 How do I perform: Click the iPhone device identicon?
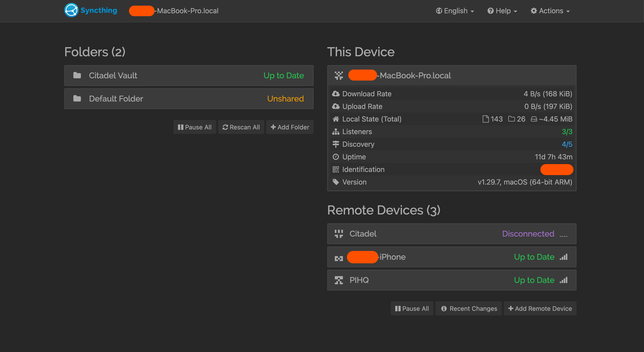339,258
